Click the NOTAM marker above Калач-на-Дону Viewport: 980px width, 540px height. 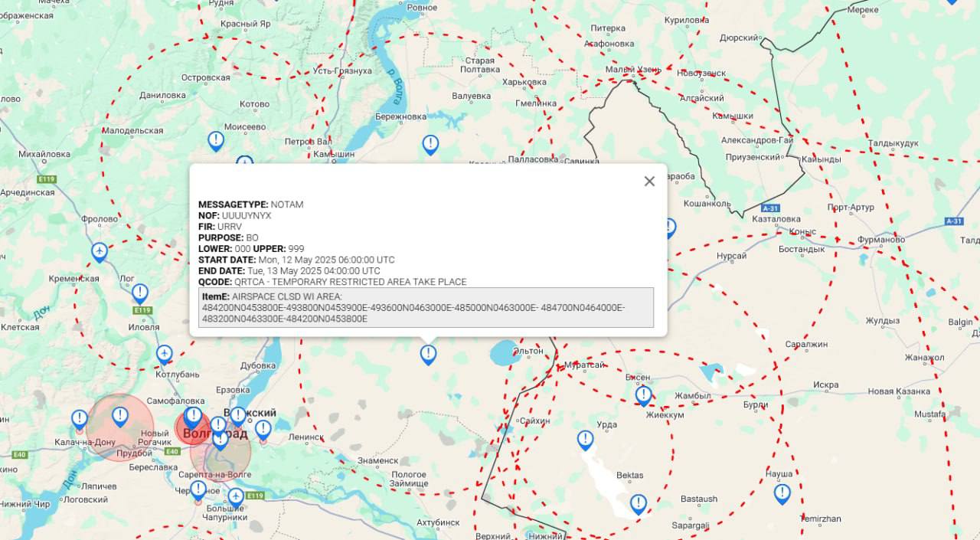[80, 419]
